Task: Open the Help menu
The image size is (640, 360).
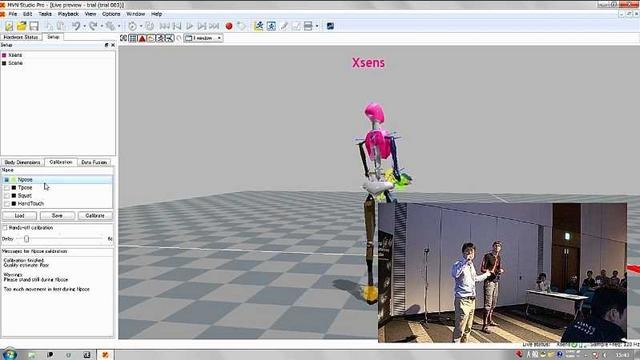Action: [157, 14]
